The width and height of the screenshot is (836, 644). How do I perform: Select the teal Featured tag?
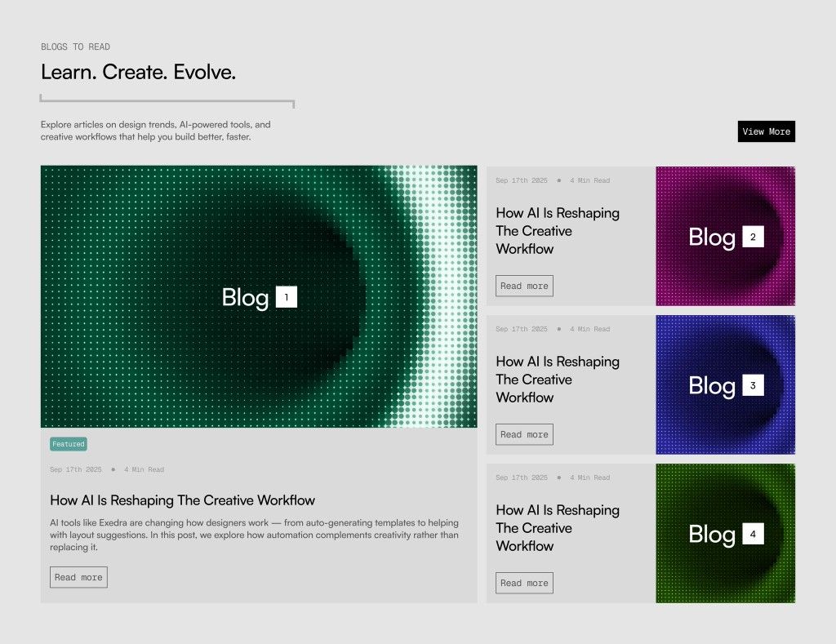click(69, 444)
